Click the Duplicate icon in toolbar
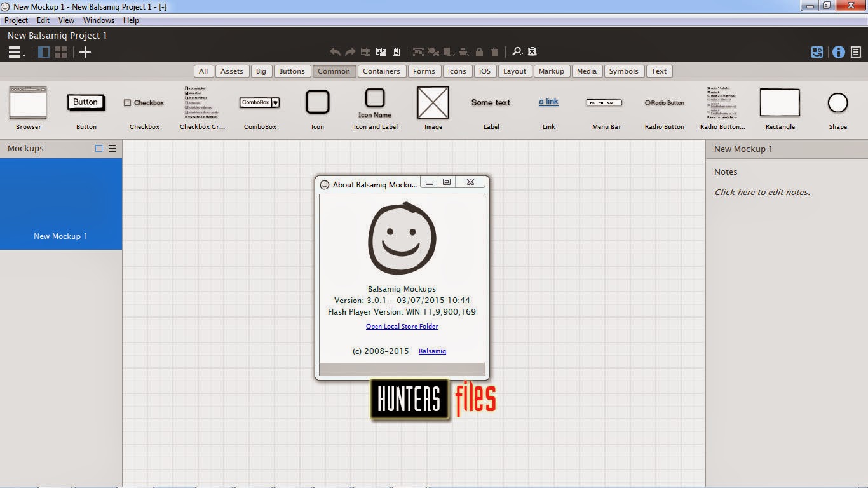The height and width of the screenshot is (488, 868). [365, 52]
